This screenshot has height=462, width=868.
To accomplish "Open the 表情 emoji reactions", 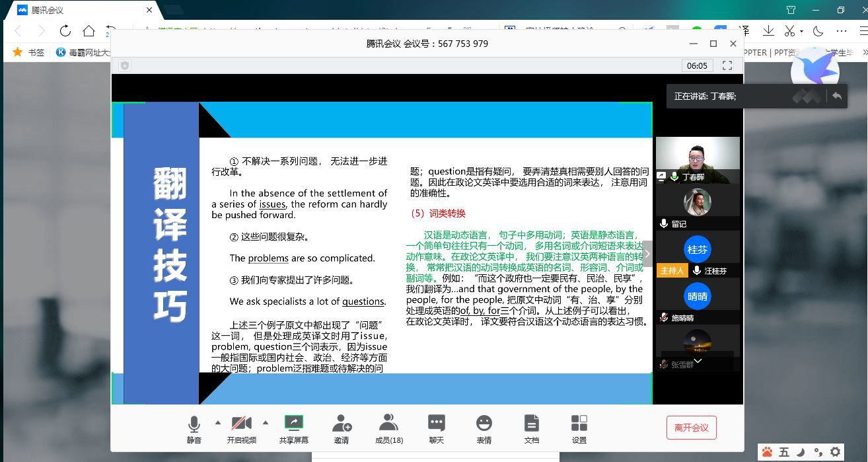I will (x=484, y=428).
